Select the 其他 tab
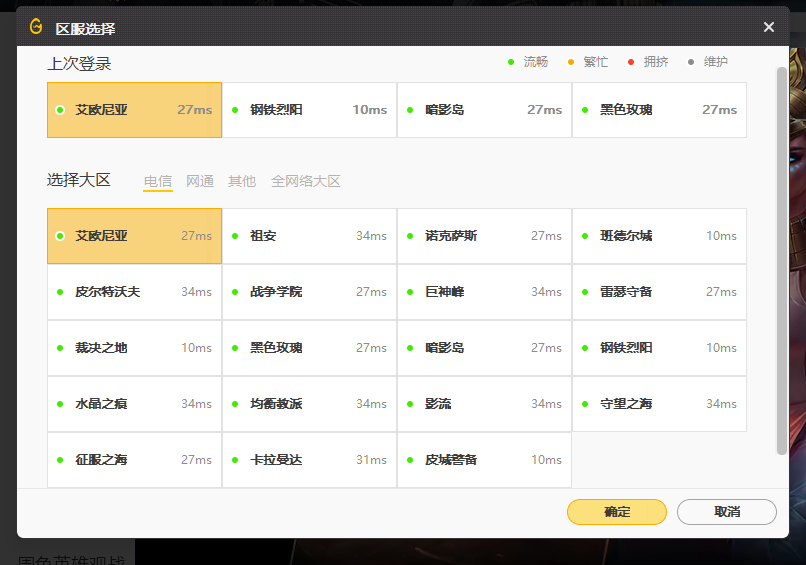This screenshot has width=806, height=565. (242, 181)
